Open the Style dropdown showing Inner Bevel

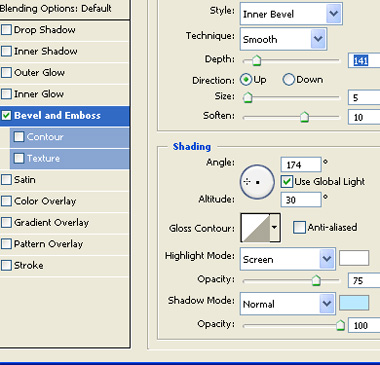pos(291,14)
